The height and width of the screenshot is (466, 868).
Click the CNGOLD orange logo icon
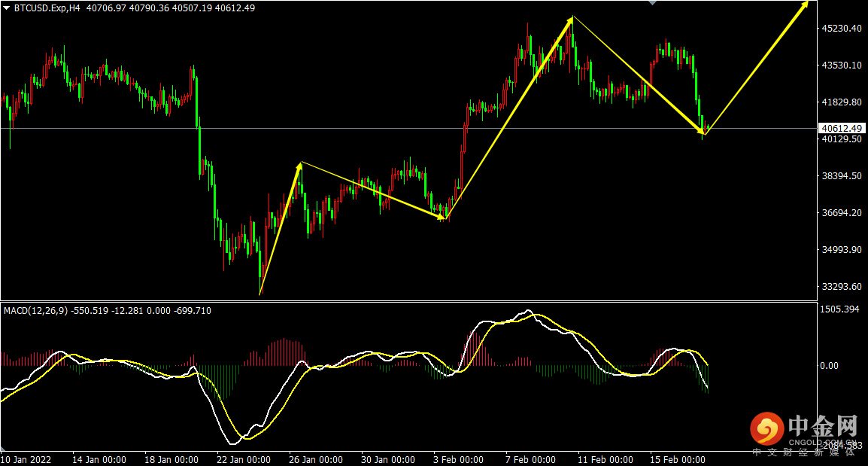click(766, 429)
